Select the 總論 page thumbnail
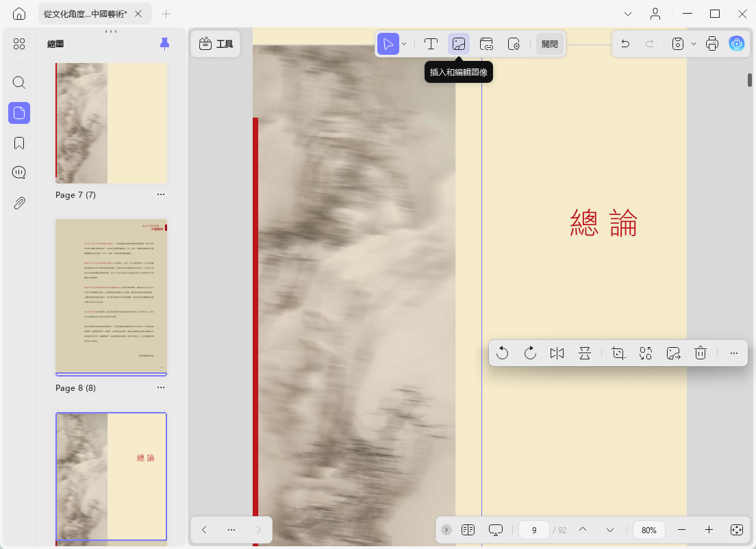 (x=112, y=476)
